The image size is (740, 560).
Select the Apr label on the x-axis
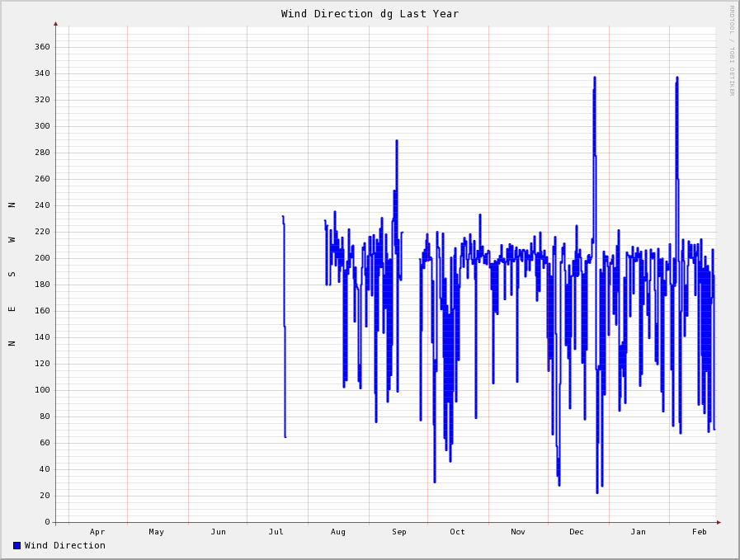[97, 532]
